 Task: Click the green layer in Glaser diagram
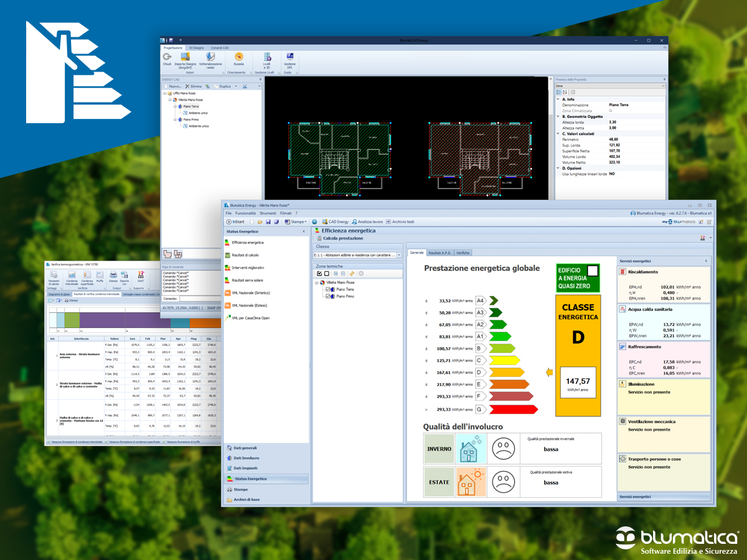(x=72, y=319)
